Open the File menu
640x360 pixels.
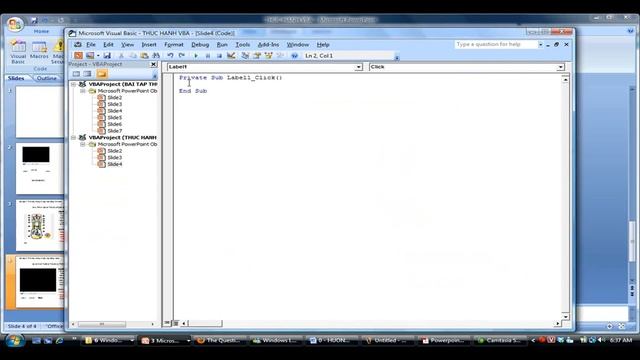91,44
